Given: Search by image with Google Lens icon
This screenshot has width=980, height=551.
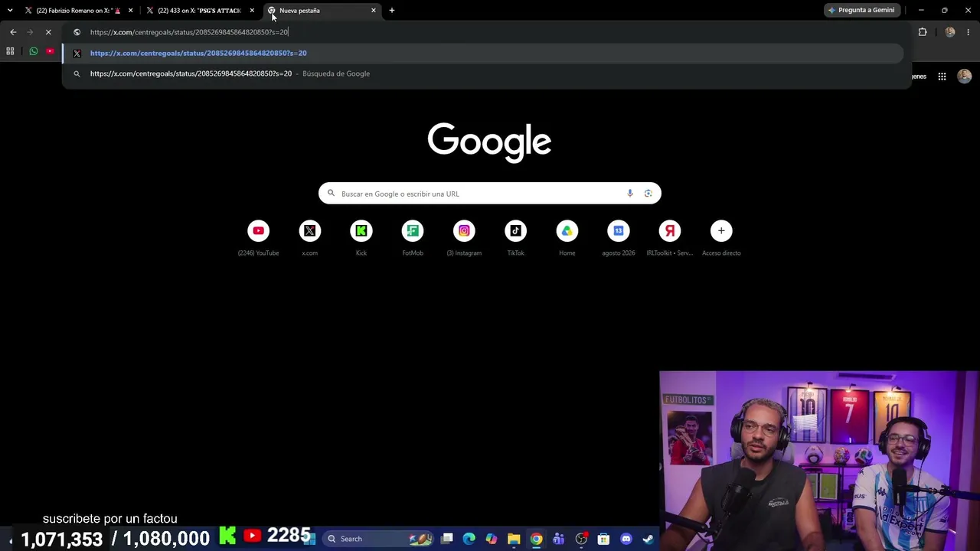Looking at the screenshot, I should point(648,194).
